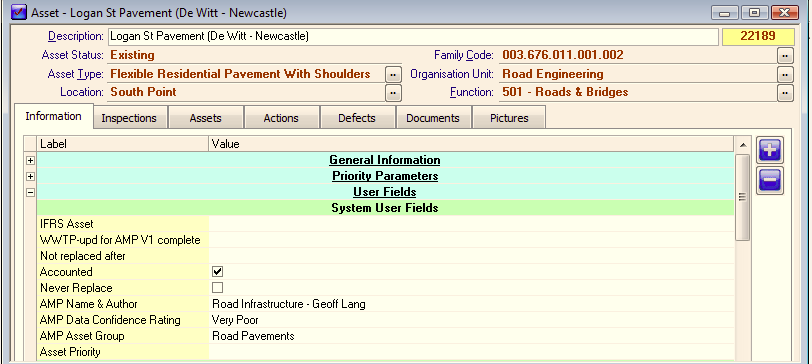Select the IFRS Asset row label
812x364 pixels.
(67, 224)
